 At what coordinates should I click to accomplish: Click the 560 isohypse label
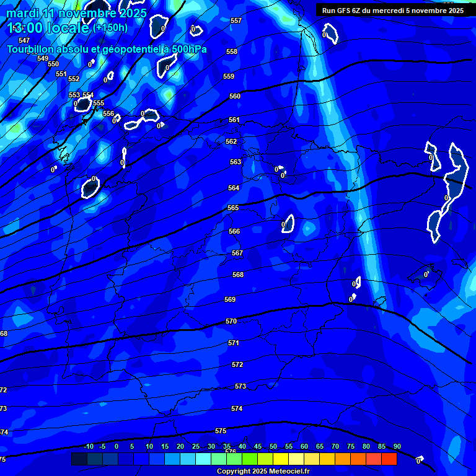(x=235, y=97)
